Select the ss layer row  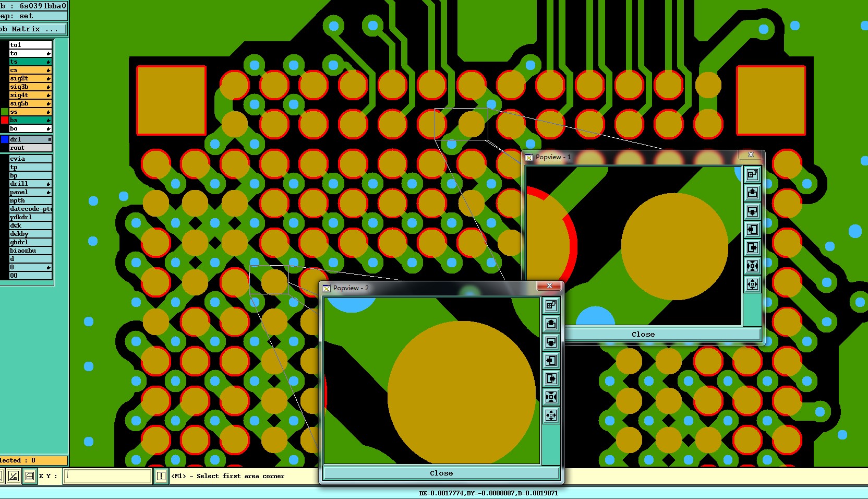click(x=31, y=112)
